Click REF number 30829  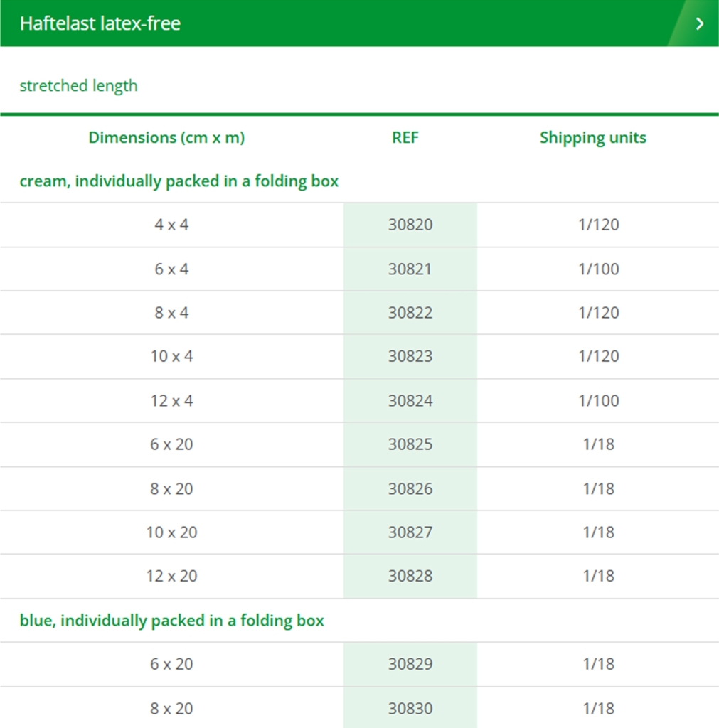point(410,665)
